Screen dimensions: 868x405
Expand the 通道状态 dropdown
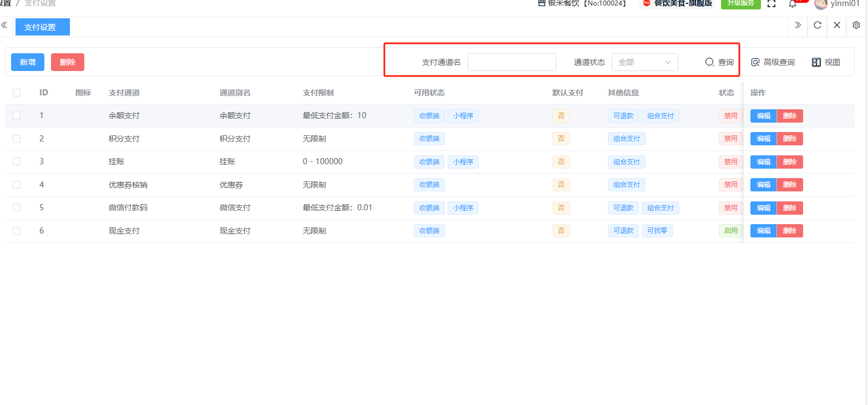point(644,62)
